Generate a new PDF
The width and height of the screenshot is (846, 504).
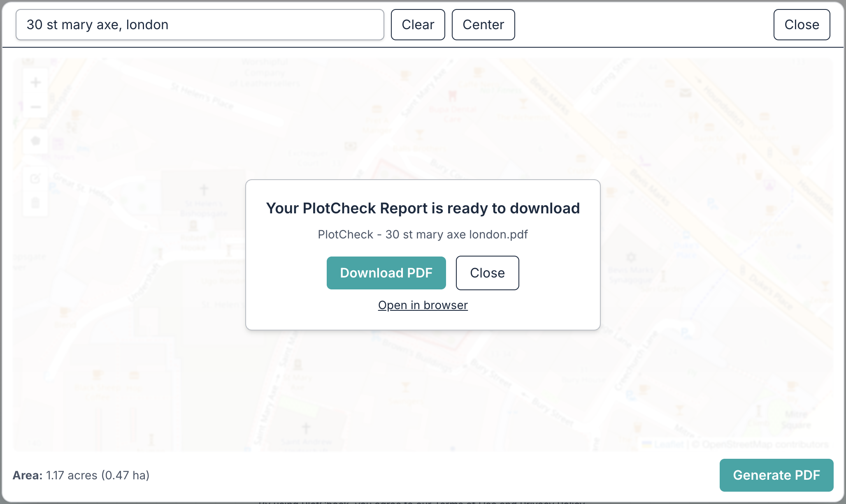(x=776, y=475)
